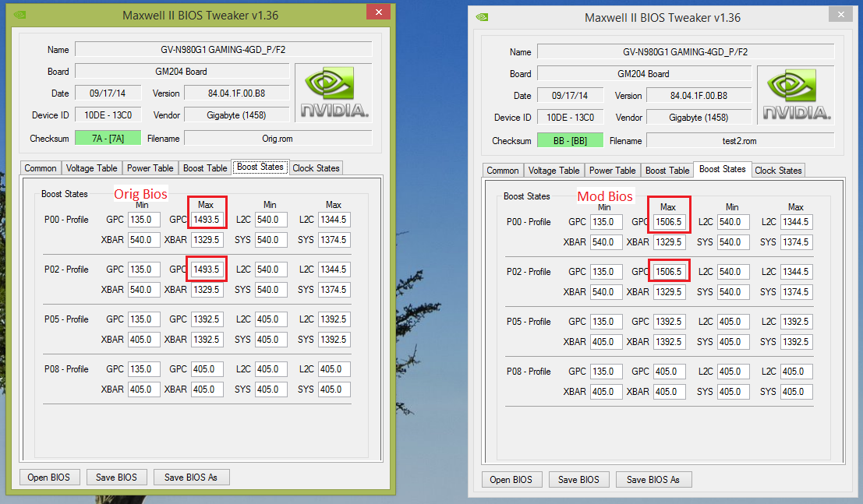Click P08 GPC Max 405.0 in Orig.rom window
Viewport: 863px width, 504px height.
(207, 369)
